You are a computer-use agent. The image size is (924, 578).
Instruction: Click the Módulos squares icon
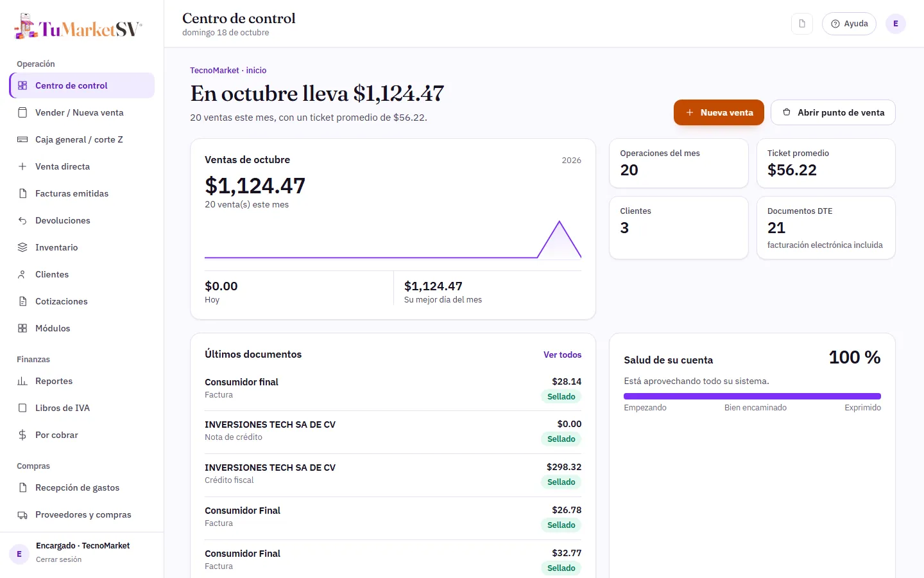22,328
